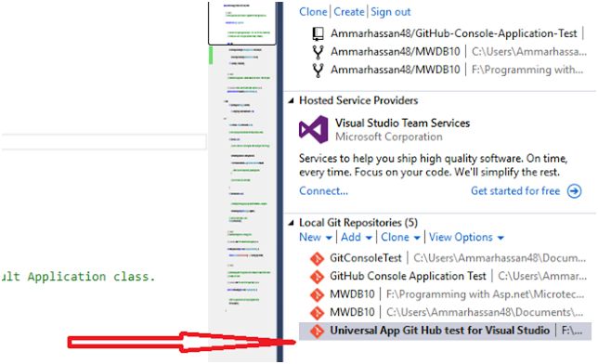The height and width of the screenshot is (364, 598).
Task: Select the GitConsoleTest repository
Action: (x=366, y=258)
